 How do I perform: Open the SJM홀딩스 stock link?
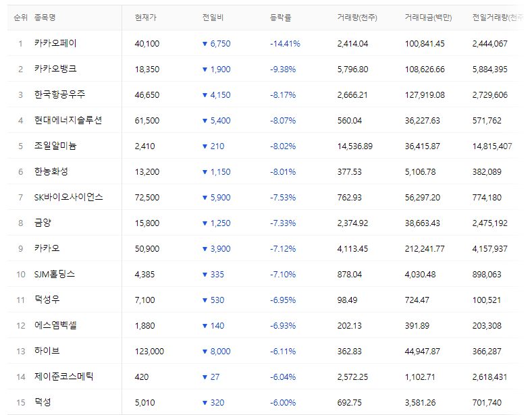54,274
